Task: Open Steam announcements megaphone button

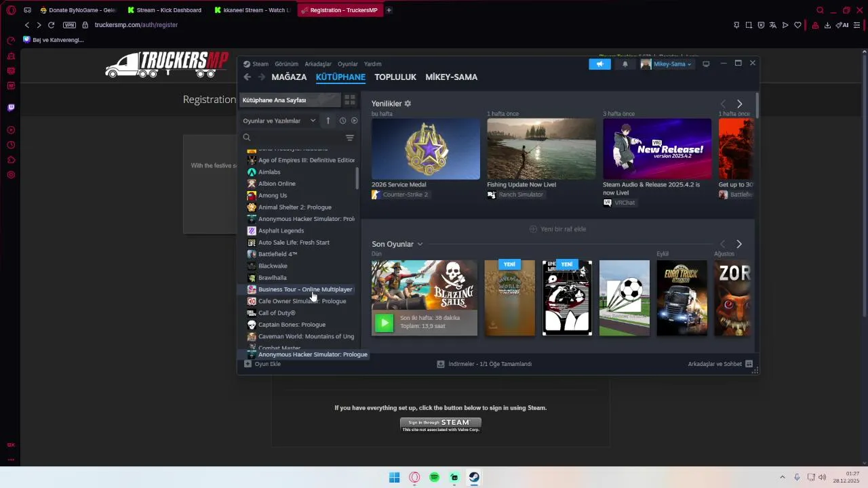Action: (599, 64)
